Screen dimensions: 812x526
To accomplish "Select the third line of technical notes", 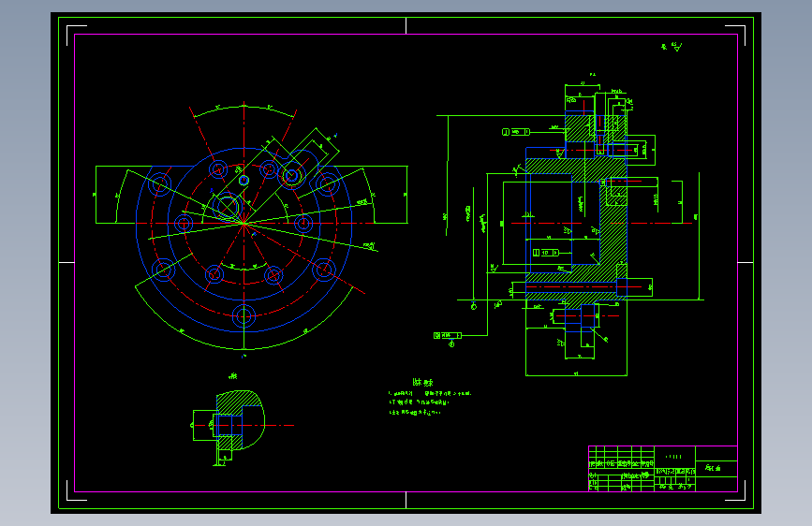I will [414, 413].
